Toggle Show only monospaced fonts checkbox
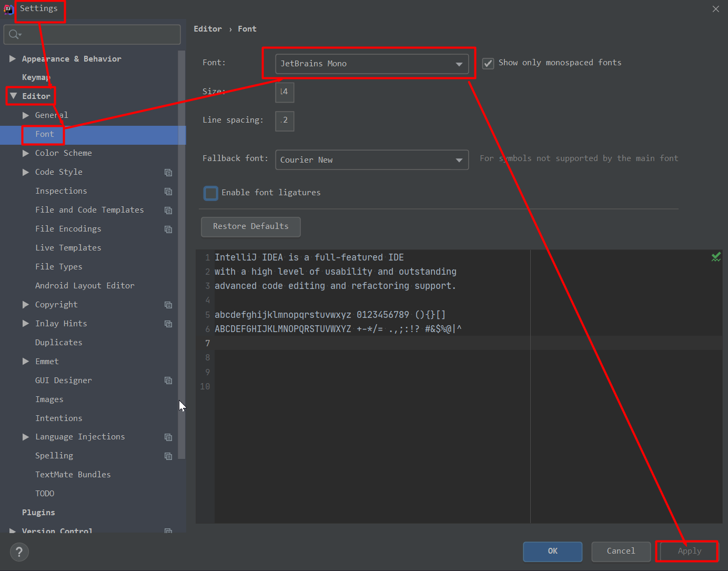The height and width of the screenshot is (571, 728). (488, 63)
